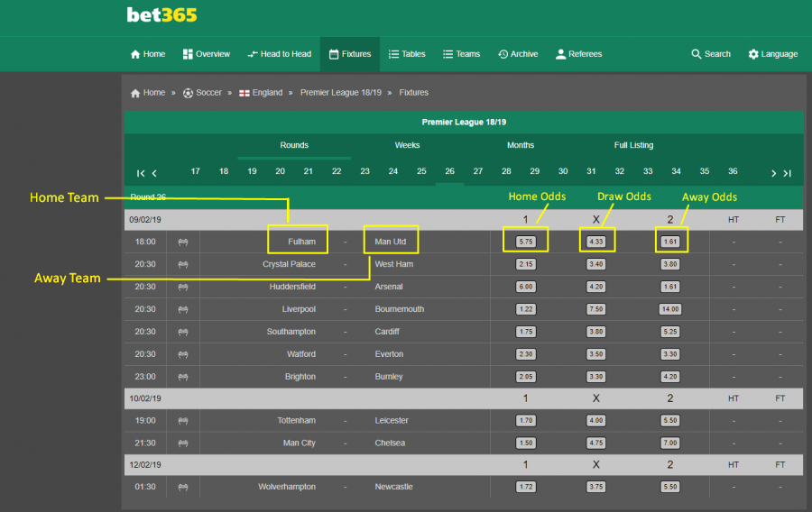Click Southampton match head-to-head icon
Viewport: 812px width, 512px height.
pyautogui.click(x=183, y=332)
